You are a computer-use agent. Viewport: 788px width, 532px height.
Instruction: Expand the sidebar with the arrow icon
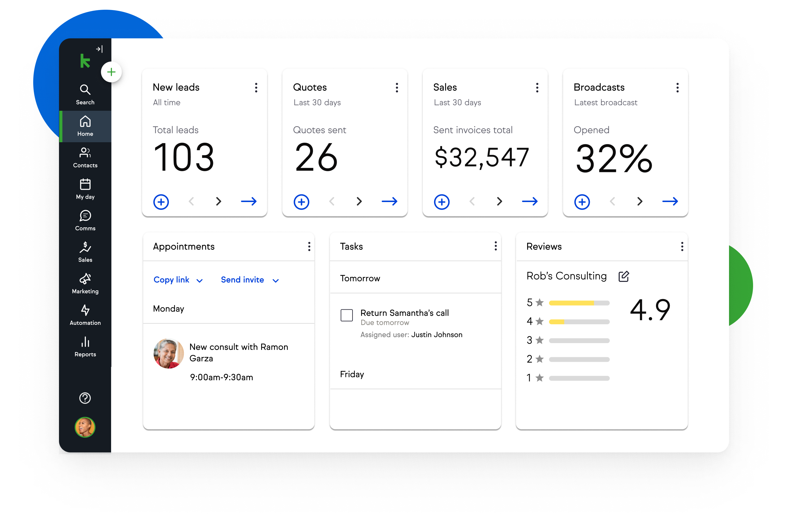point(99,49)
